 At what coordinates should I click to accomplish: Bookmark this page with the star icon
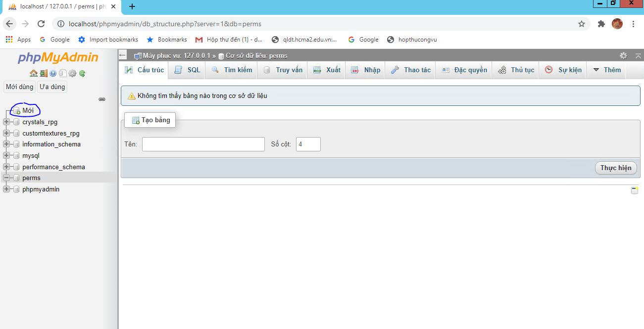pyautogui.click(x=582, y=24)
